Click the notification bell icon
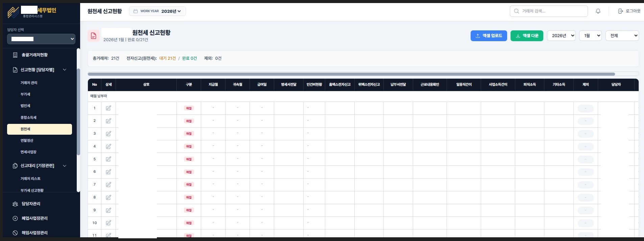 598,11
